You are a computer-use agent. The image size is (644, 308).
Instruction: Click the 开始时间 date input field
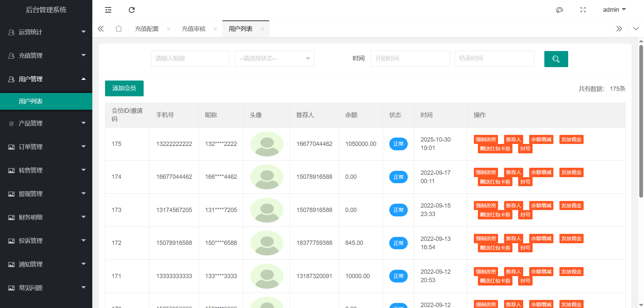(x=410, y=59)
